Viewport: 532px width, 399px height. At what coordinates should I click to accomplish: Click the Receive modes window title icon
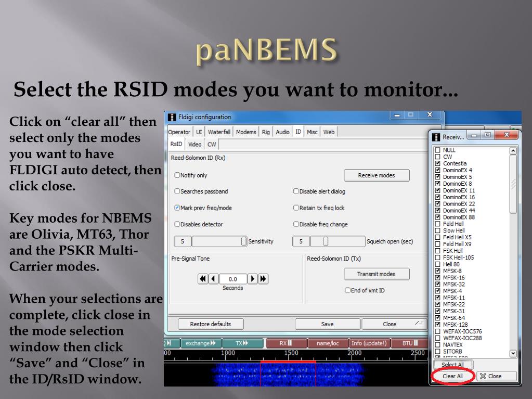(x=436, y=137)
